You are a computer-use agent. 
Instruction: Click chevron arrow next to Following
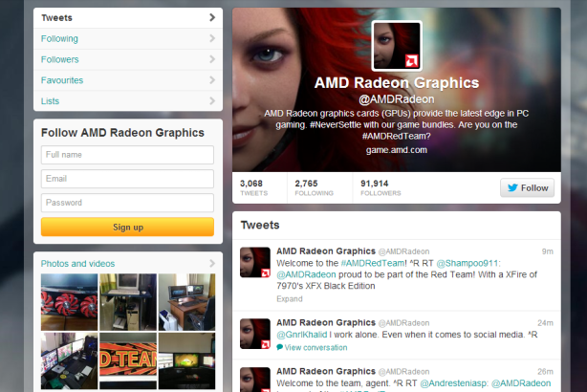pyautogui.click(x=212, y=38)
